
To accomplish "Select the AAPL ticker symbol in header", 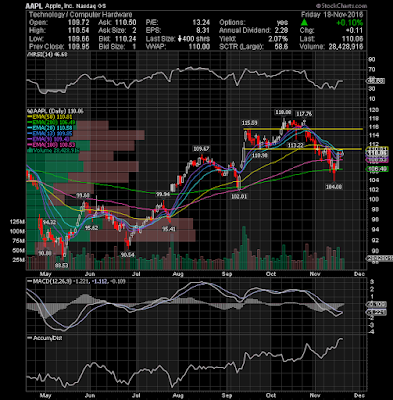I will point(34,6).
